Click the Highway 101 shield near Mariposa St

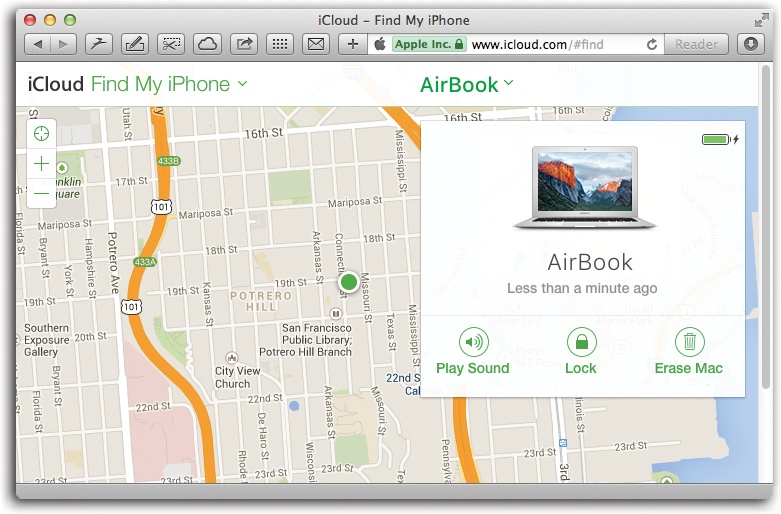click(x=161, y=206)
